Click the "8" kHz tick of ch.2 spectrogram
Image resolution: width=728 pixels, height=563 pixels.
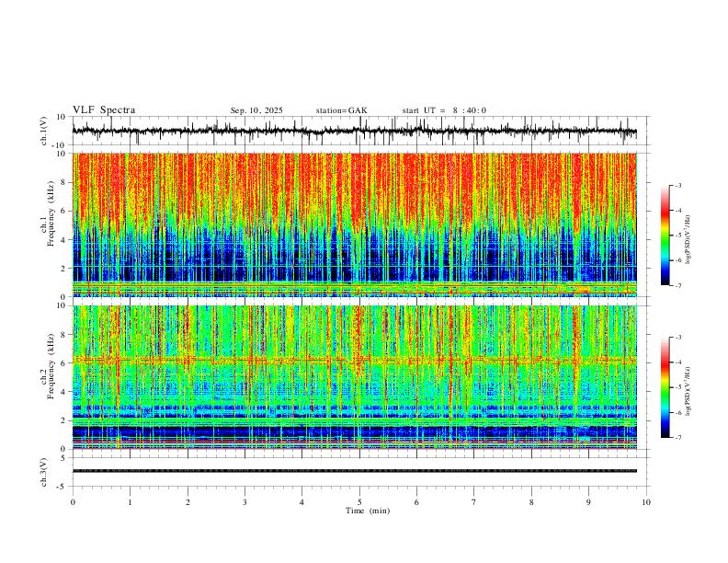point(63,334)
